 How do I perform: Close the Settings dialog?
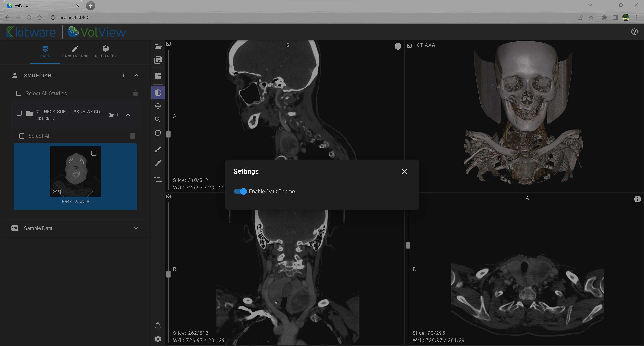[x=404, y=171]
